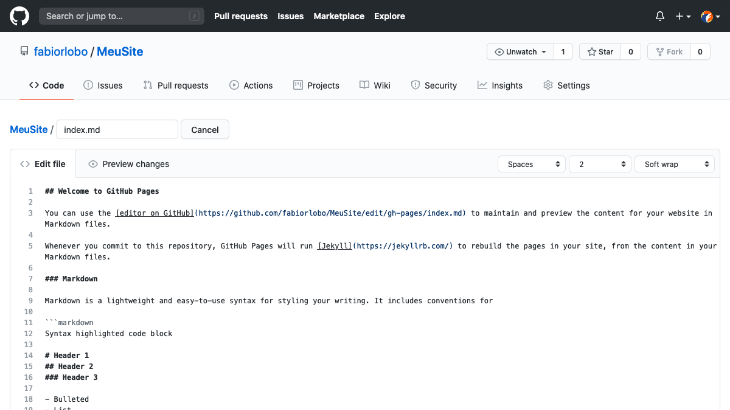The width and height of the screenshot is (730, 410).
Task: Open the Security tab
Action: (x=434, y=86)
